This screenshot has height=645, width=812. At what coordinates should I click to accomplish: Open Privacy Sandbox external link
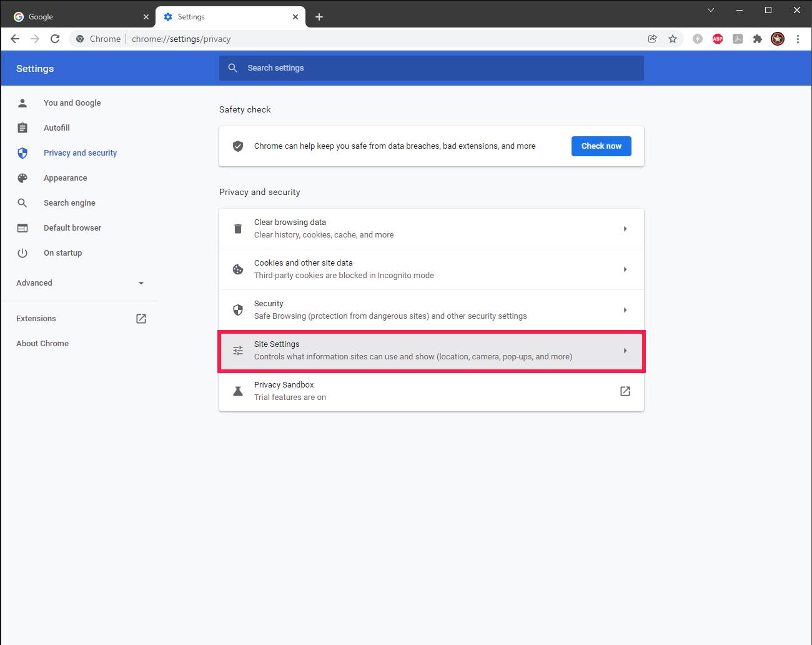pos(625,391)
